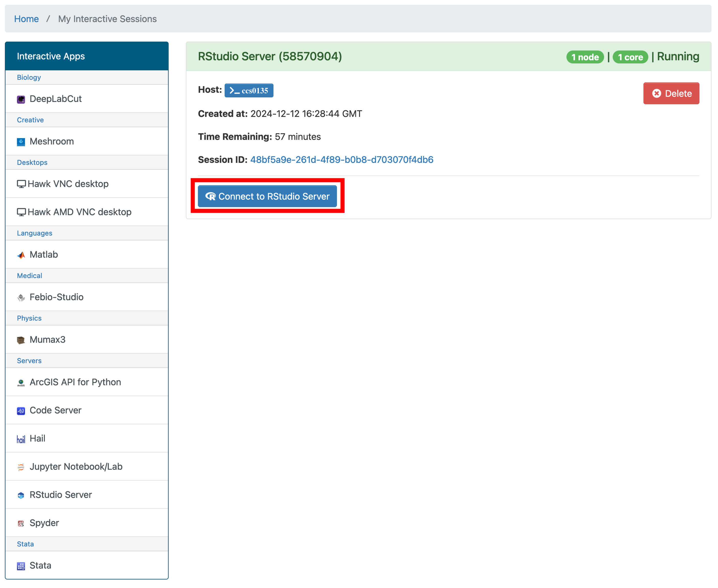Click the Hawk VNC desktop monitor icon

(x=21, y=184)
